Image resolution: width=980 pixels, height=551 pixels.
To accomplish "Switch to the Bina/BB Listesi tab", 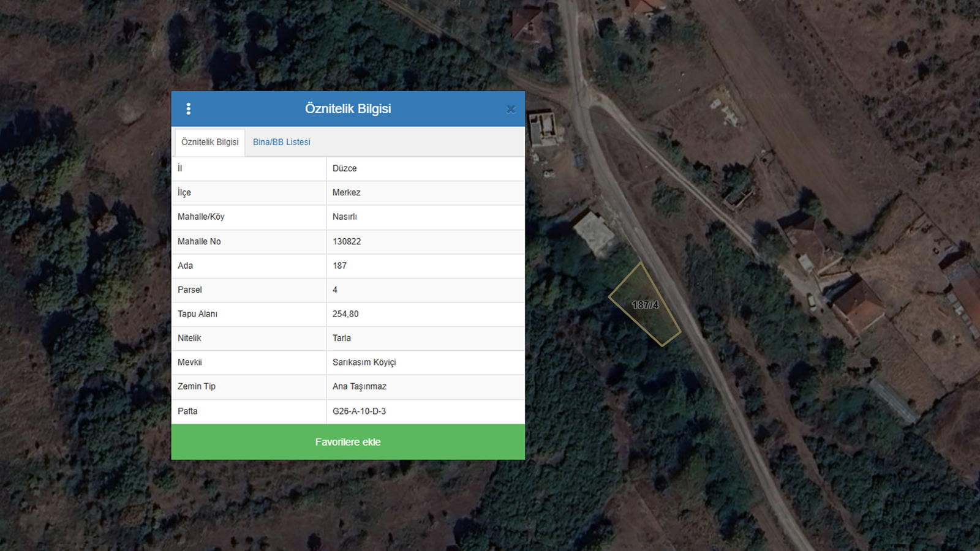I will tap(281, 142).
